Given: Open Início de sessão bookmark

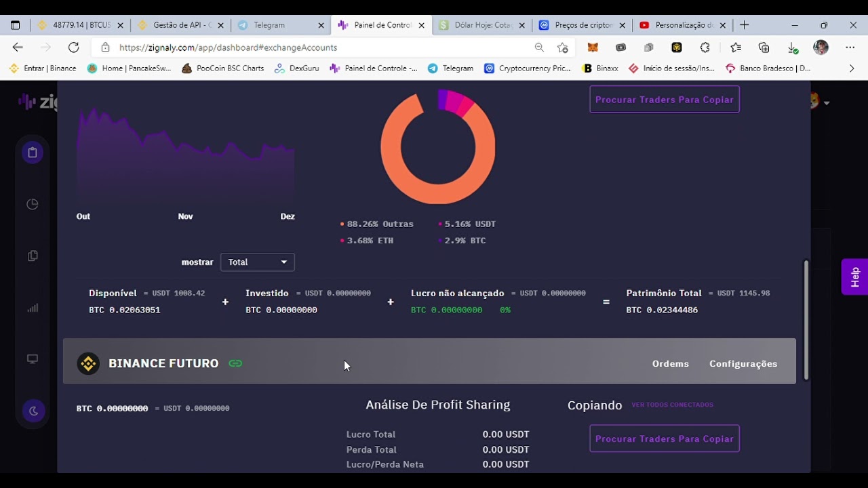Looking at the screenshot, I should tap(671, 68).
